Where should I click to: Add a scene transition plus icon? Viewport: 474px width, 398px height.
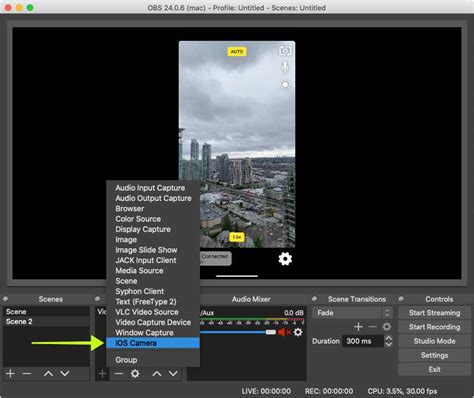point(358,327)
